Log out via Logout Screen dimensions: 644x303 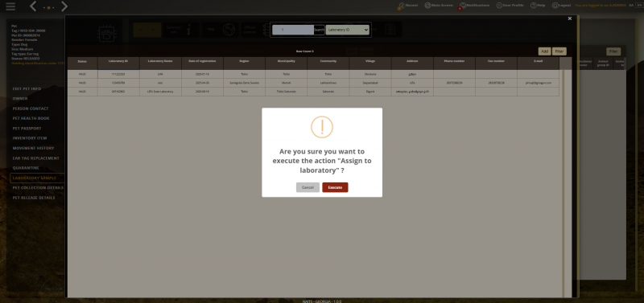(561, 6)
